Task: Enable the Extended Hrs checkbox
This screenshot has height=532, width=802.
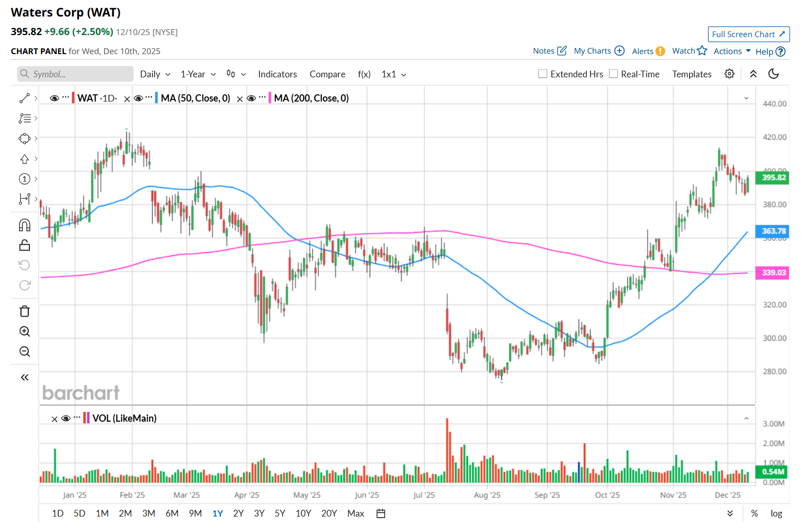Action: (543, 74)
